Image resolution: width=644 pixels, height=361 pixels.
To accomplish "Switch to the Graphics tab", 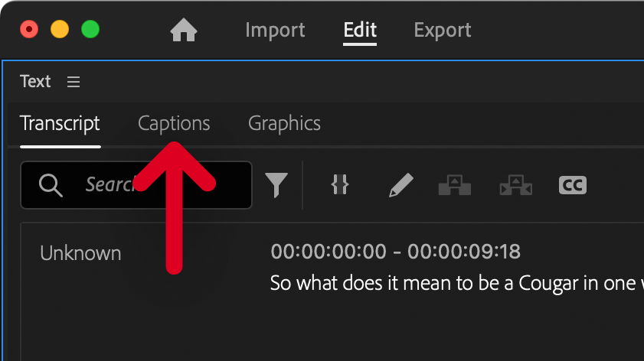I will point(284,123).
